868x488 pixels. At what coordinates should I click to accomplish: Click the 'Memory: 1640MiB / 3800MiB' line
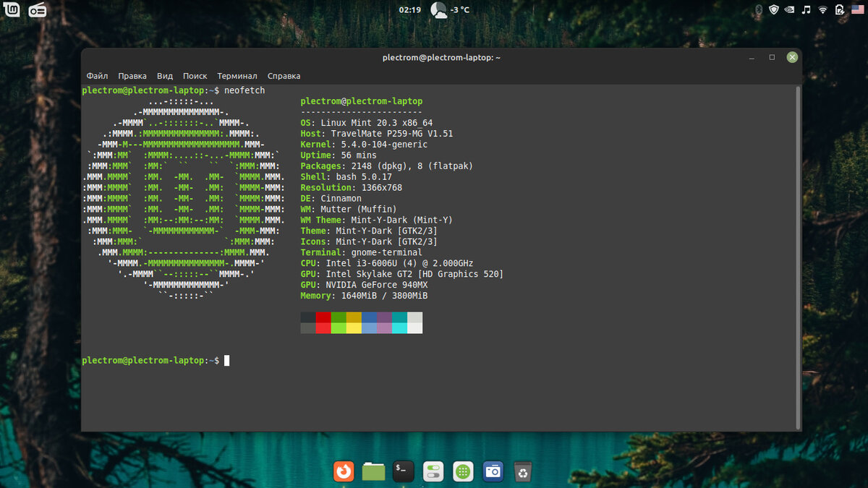(x=364, y=296)
